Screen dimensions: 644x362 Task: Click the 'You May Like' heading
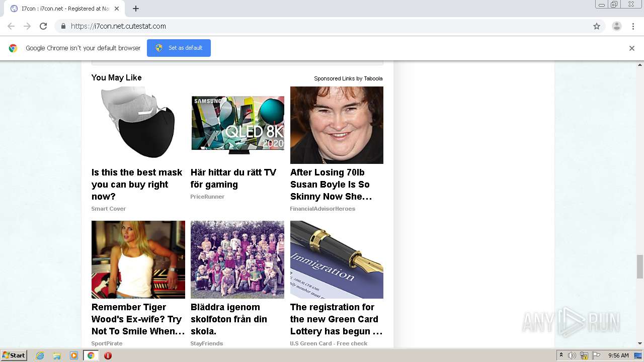116,77
